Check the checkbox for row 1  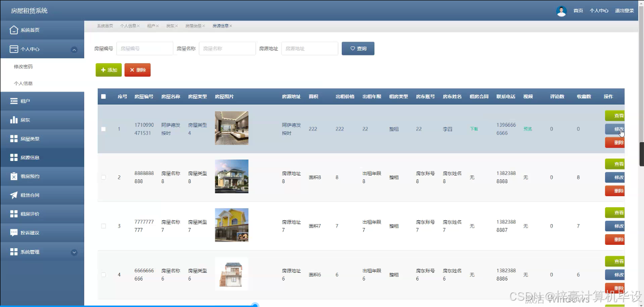103,129
